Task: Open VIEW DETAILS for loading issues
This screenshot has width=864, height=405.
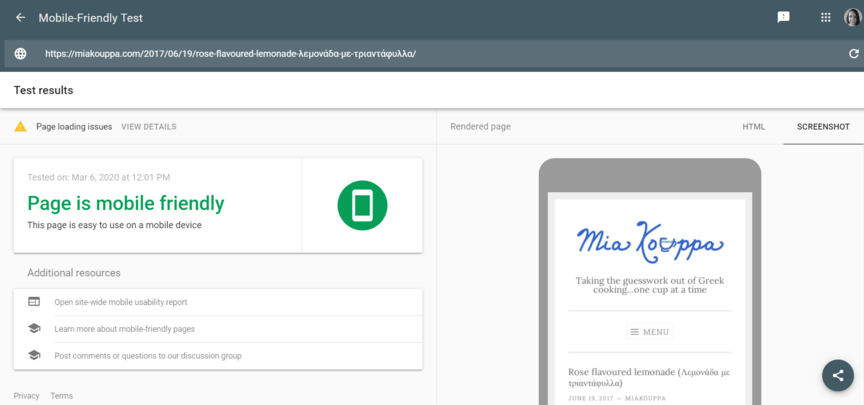Action: (x=149, y=127)
